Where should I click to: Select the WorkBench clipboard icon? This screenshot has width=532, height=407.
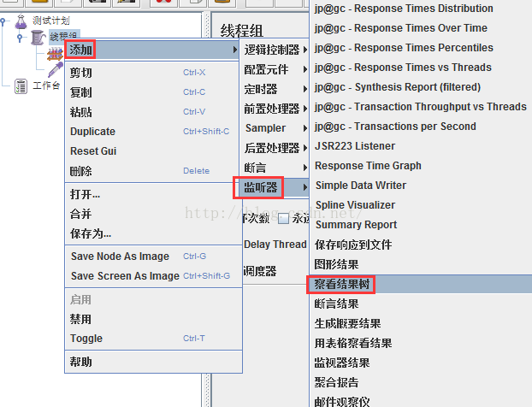[x=21, y=86]
